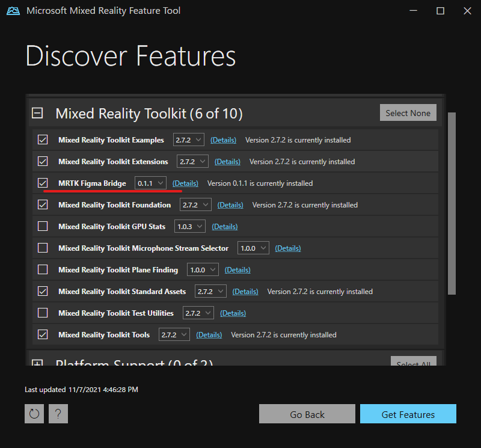
Task: Open Details link for Test Utilities
Action: pos(233,313)
